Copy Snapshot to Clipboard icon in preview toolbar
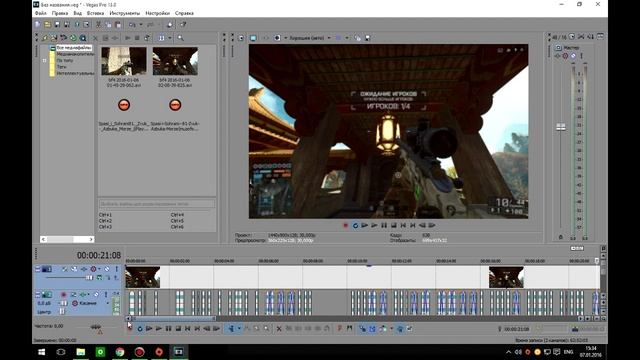Image resolution: width=640 pixels, height=360 pixels. (358, 38)
